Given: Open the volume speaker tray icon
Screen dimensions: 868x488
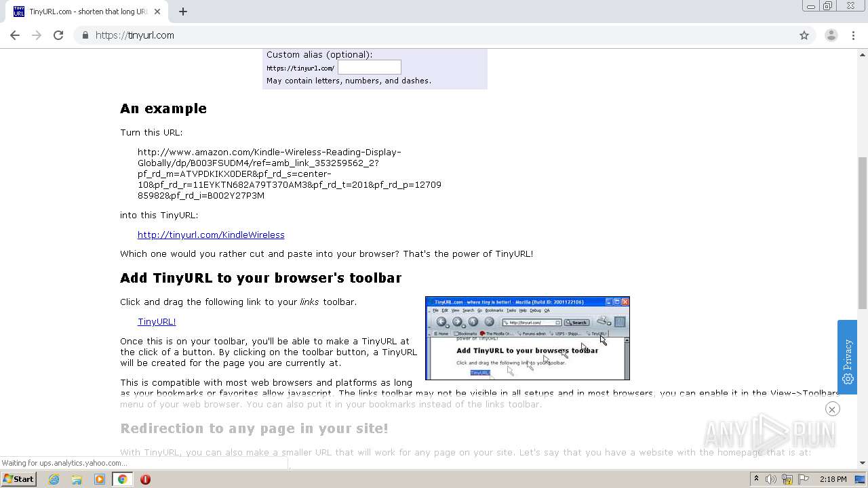Looking at the screenshot, I should (771, 479).
